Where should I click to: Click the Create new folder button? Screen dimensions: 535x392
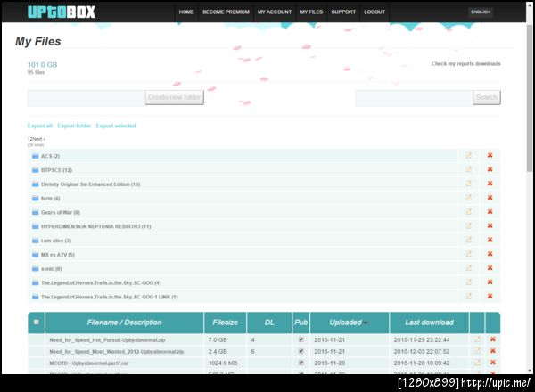[x=175, y=97]
